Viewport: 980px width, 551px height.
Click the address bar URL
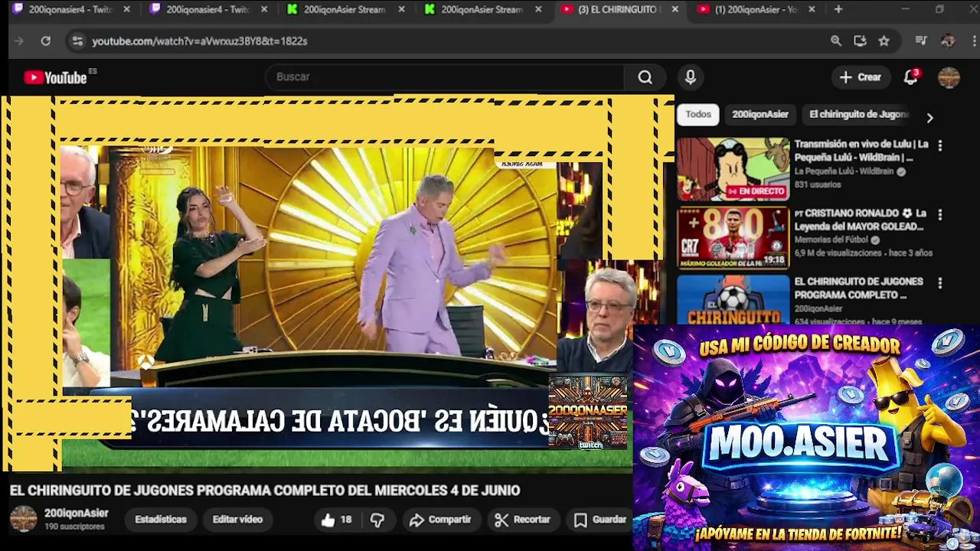click(200, 41)
